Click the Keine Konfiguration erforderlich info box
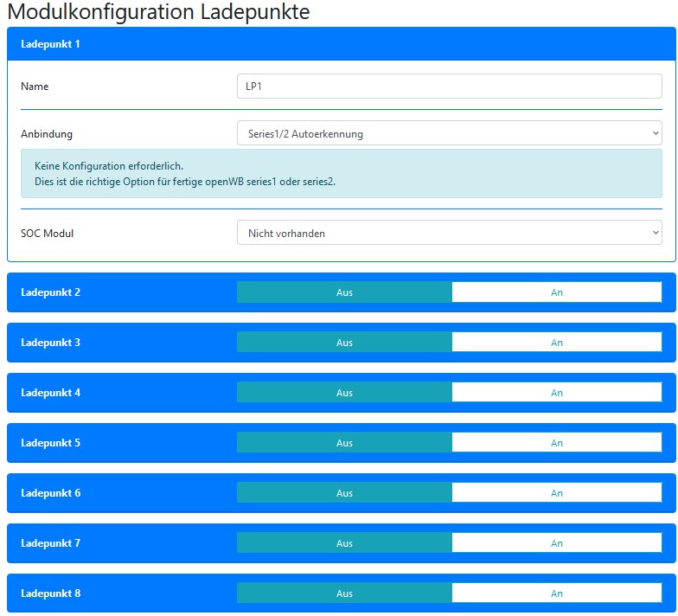Image resolution: width=678 pixels, height=616 pixels. (x=341, y=173)
